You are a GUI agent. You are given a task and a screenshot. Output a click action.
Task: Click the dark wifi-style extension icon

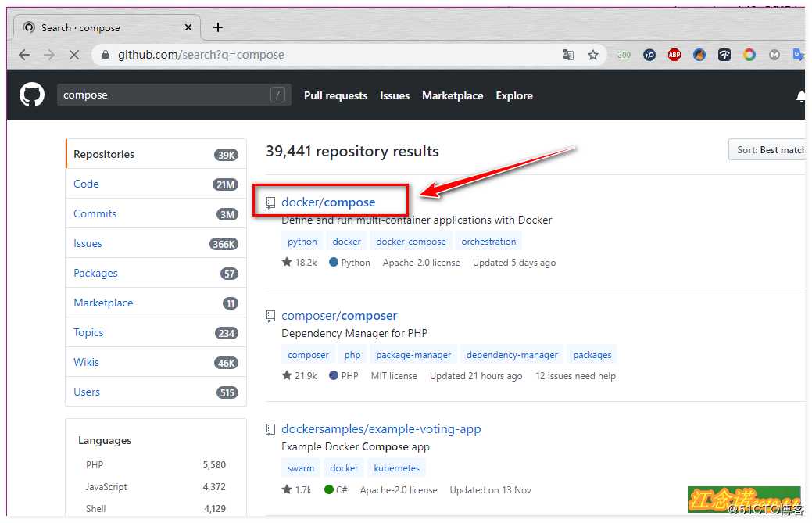pos(724,55)
